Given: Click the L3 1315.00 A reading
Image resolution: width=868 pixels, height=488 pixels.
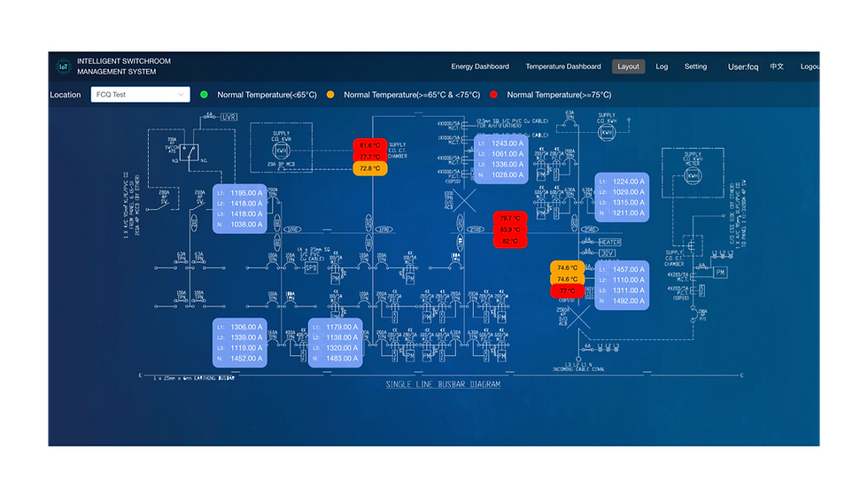Looking at the screenshot, I should [622, 203].
